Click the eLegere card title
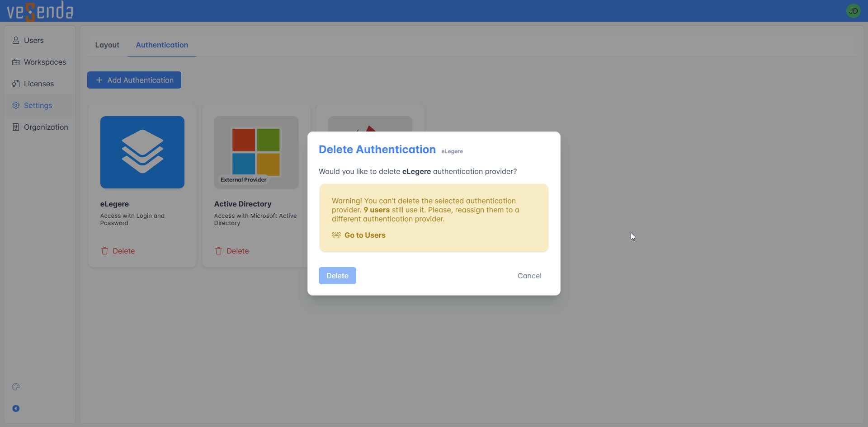This screenshot has height=427, width=868. coord(114,204)
